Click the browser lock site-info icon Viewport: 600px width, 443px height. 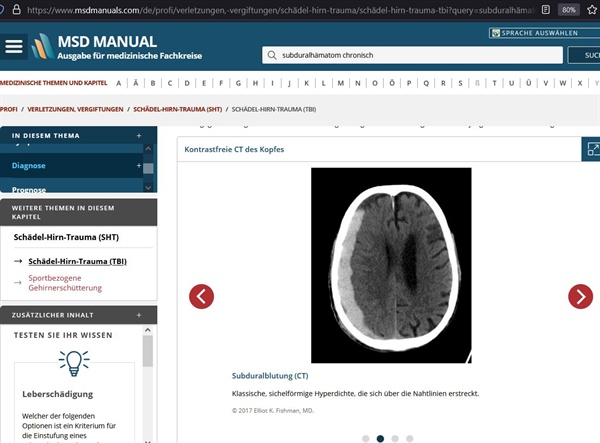click(x=16, y=10)
